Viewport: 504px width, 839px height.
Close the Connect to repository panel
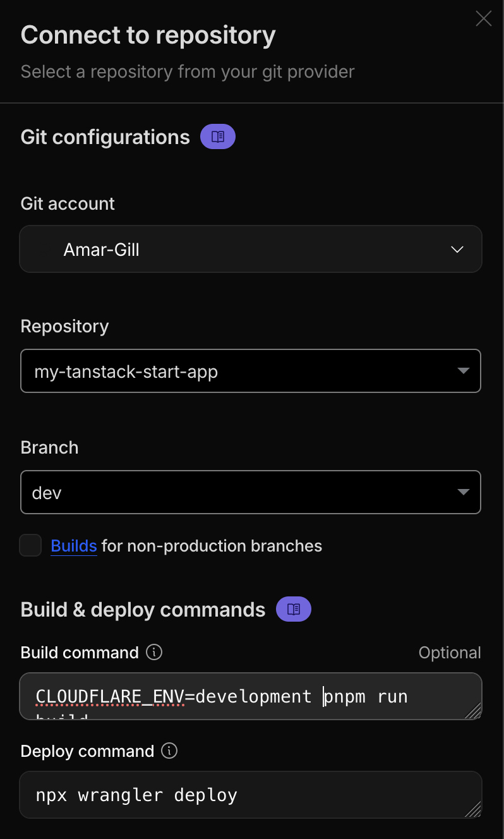pos(483,18)
